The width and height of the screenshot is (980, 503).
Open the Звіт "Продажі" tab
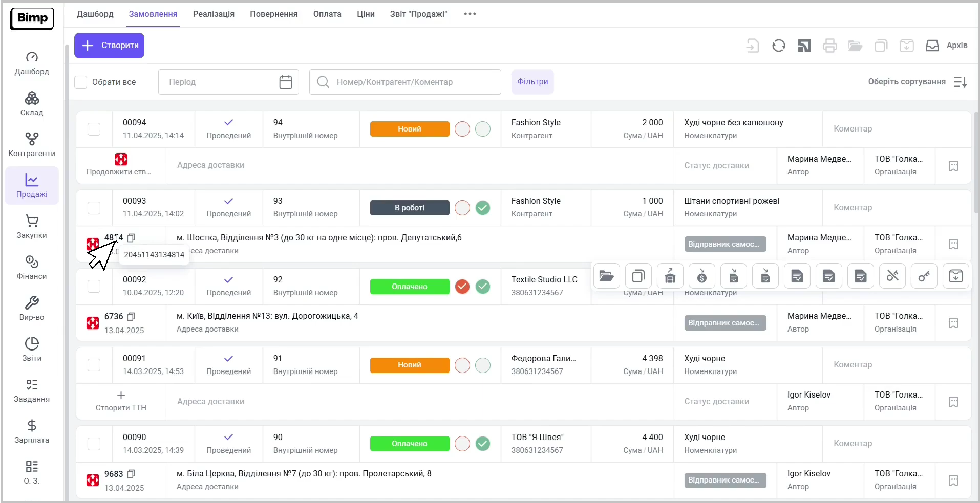point(418,14)
